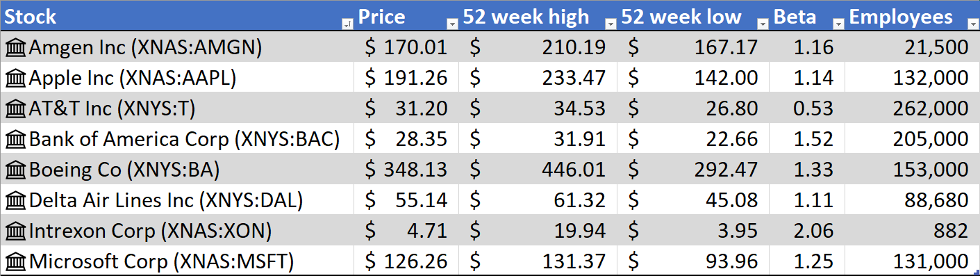Select the Apple Inc price cell
Viewport: 980px width, 276px height.
click(x=407, y=78)
